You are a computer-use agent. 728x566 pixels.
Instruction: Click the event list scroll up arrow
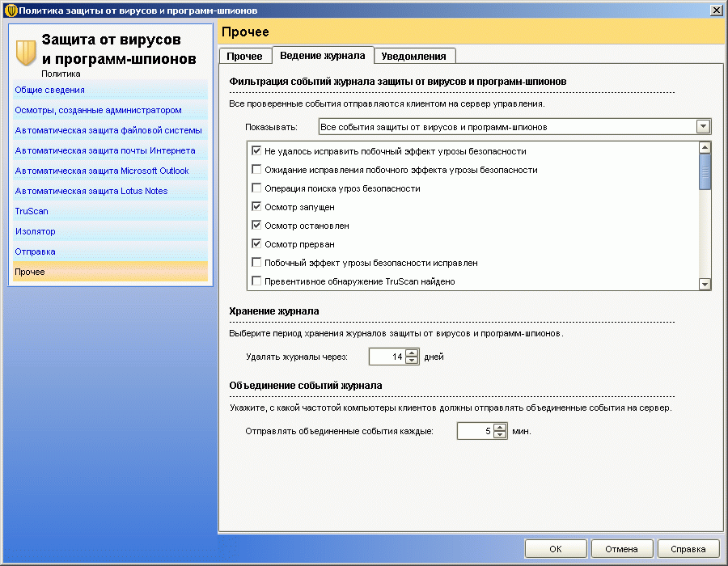point(705,147)
